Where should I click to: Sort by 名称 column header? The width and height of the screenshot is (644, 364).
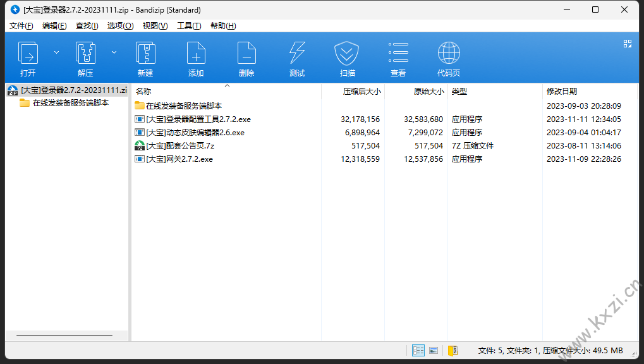point(226,91)
